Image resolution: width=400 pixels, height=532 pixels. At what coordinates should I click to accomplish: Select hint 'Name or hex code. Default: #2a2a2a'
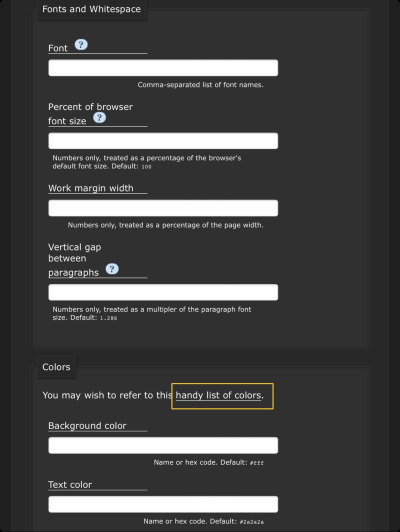pos(204,521)
